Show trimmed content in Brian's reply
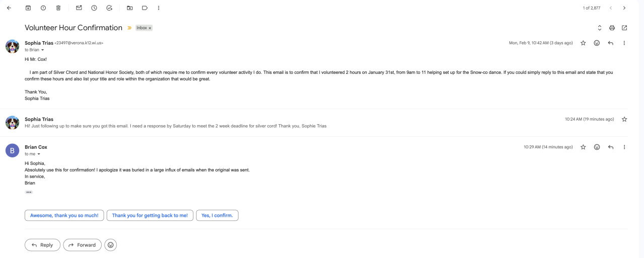The image size is (644, 258). pos(29,192)
